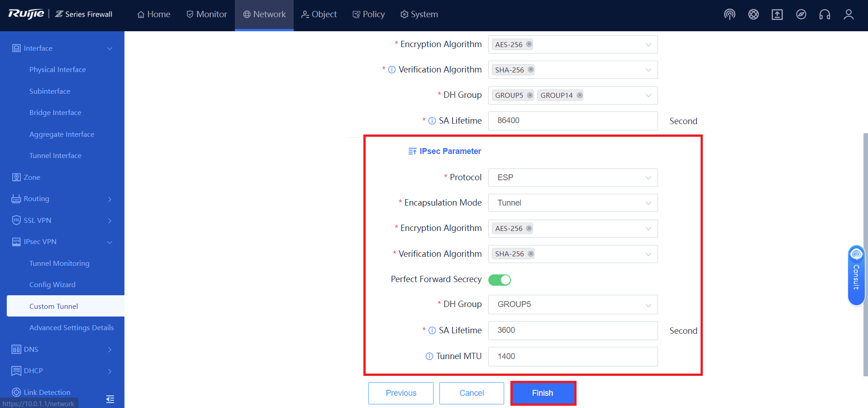Click the headset support icon
Screen dimensions: 868x408
pos(825,14)
